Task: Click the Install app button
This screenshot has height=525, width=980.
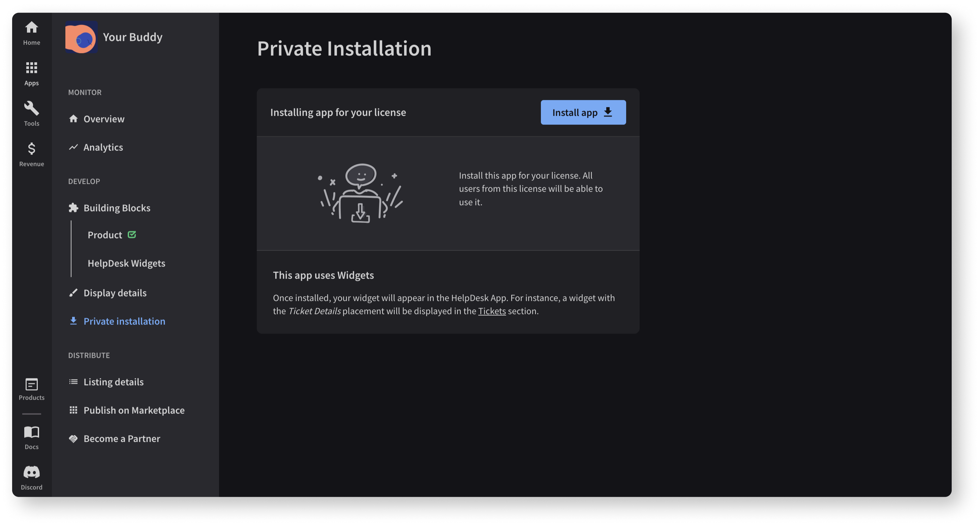Action: (x=583, y=112)
